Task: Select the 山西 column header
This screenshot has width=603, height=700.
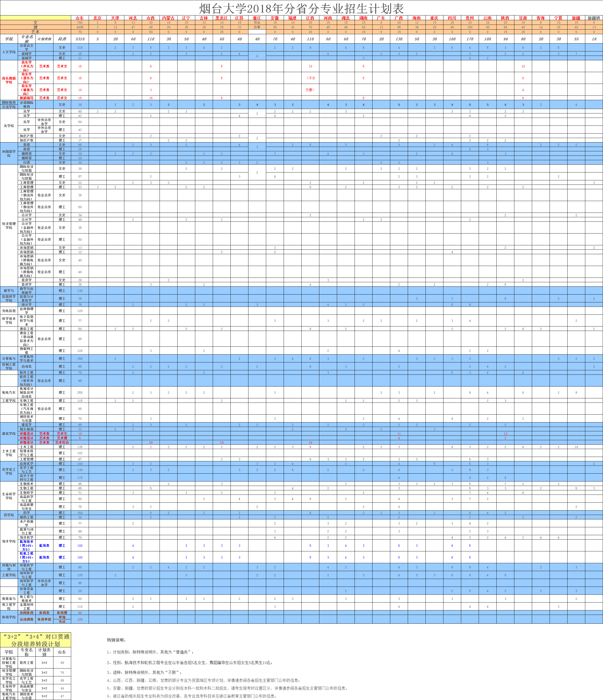Action: (x=151, y=18)
